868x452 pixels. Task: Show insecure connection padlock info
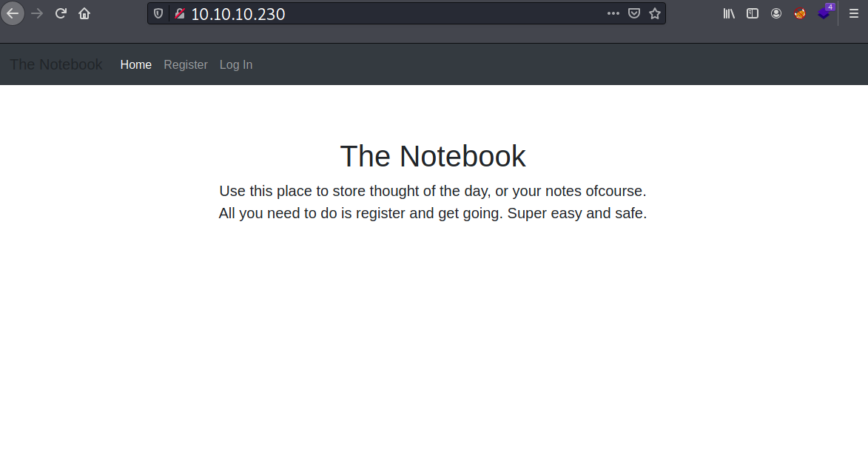tap(179, 13)
